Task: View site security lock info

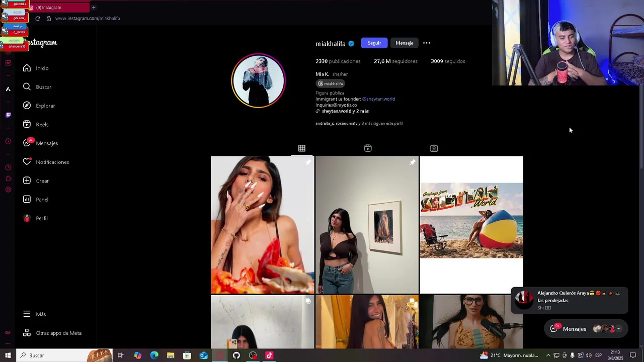Action: pyautogui.click(x=49, y=19)
